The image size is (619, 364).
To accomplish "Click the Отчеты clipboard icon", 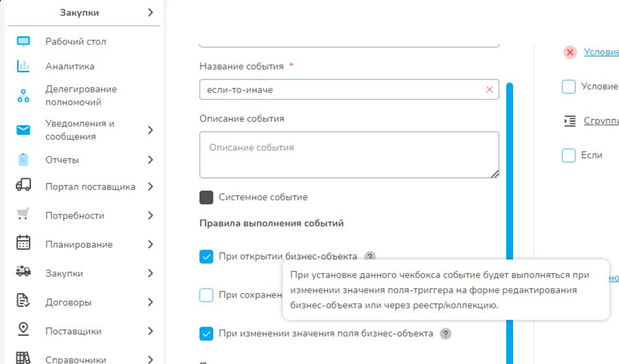I will tap(24, 159).
